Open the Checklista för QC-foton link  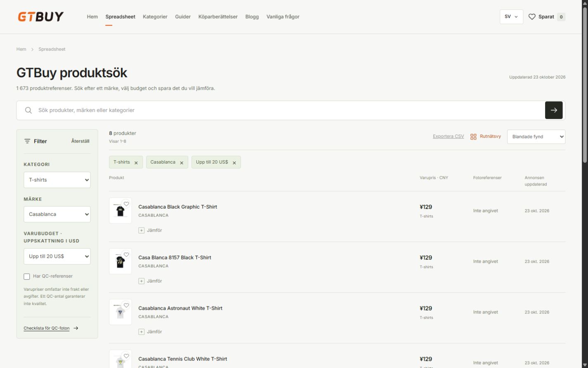(47, 328)
